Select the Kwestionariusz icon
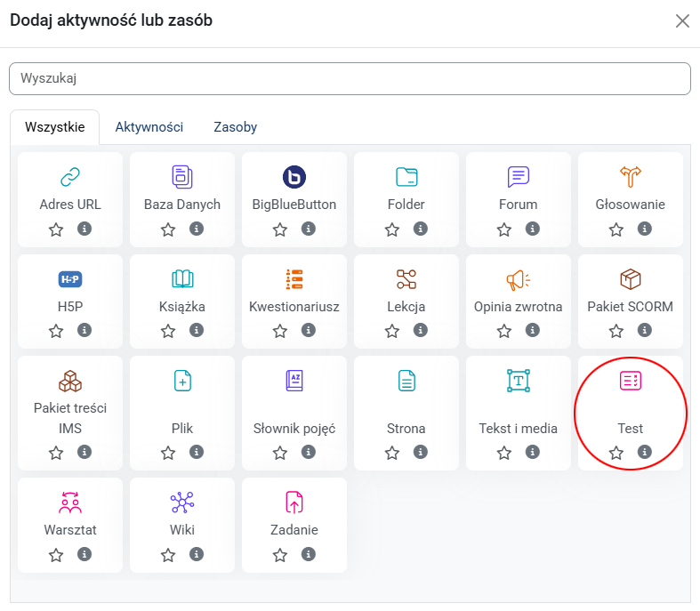 click(294, 279)
